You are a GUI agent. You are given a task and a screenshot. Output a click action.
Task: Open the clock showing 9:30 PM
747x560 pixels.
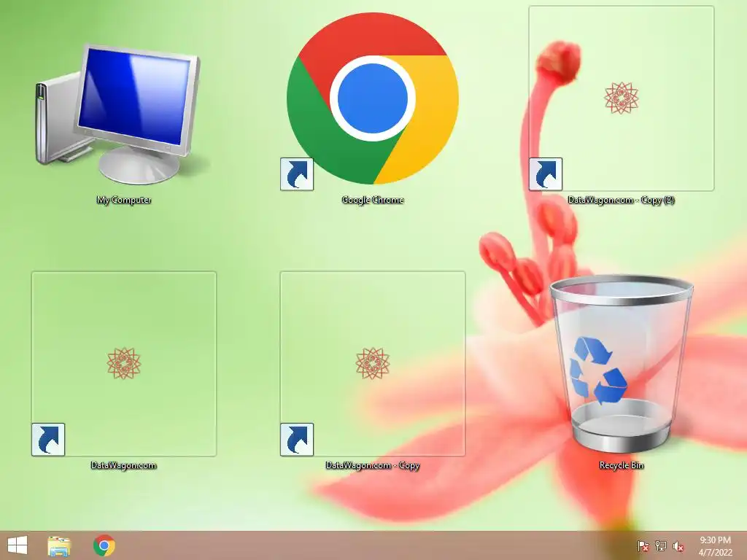[x=715, y=545]
